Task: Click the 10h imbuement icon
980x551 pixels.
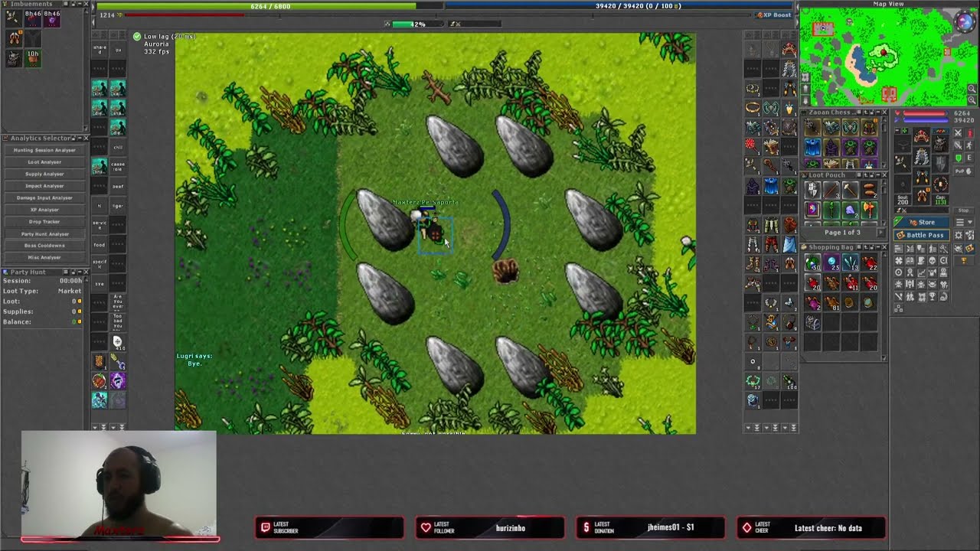Action: [x=33, y=57]
